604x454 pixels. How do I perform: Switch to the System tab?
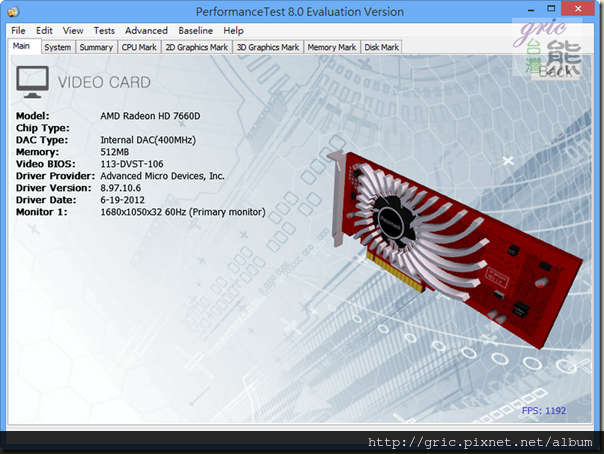click(x=57, y=47)
